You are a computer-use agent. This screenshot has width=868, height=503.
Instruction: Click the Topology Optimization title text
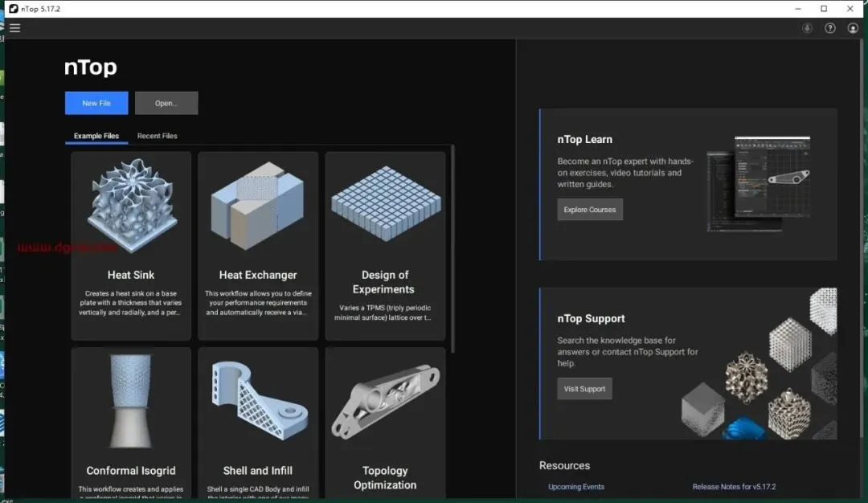click(x=385, y=477)
